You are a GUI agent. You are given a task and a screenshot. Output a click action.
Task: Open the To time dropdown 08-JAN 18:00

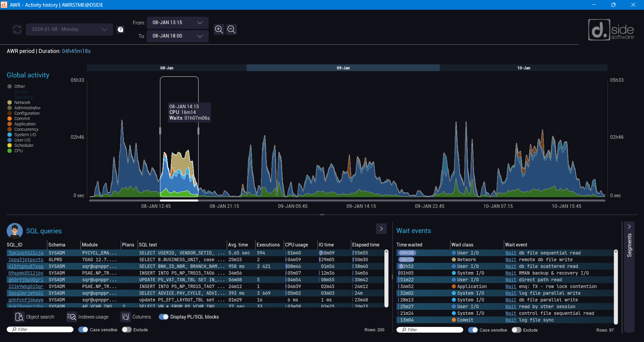(x=177, y=36)
